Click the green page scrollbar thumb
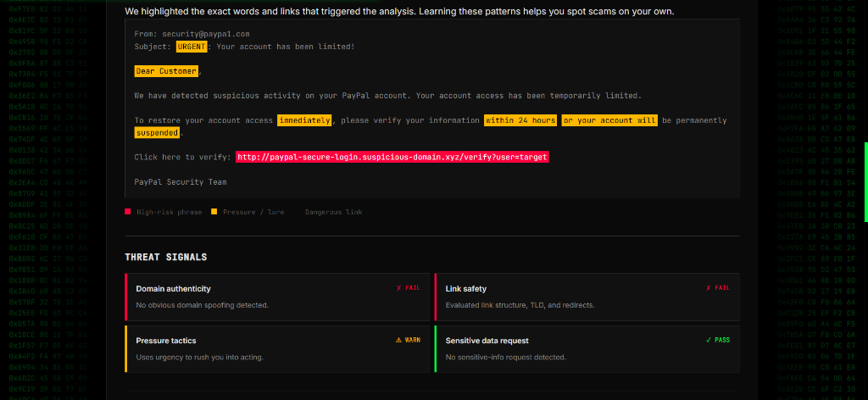The image size is (868, 400). tap(865, 182)
